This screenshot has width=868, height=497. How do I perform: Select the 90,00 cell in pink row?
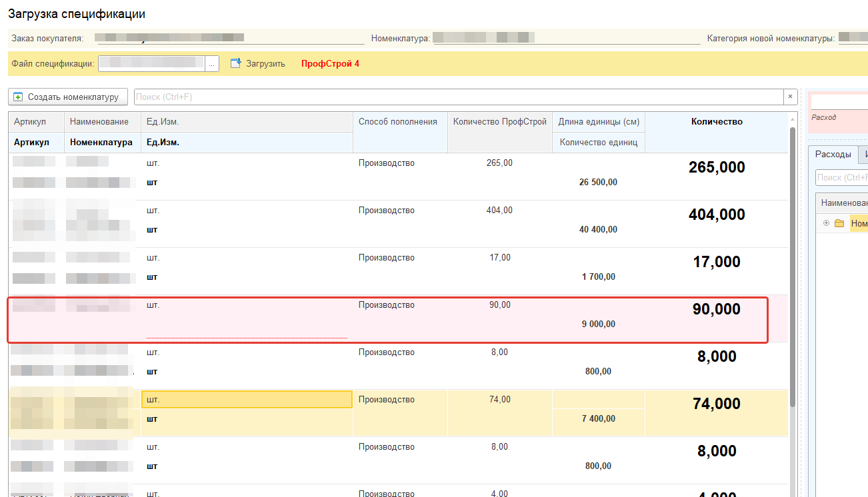[500, 305]
